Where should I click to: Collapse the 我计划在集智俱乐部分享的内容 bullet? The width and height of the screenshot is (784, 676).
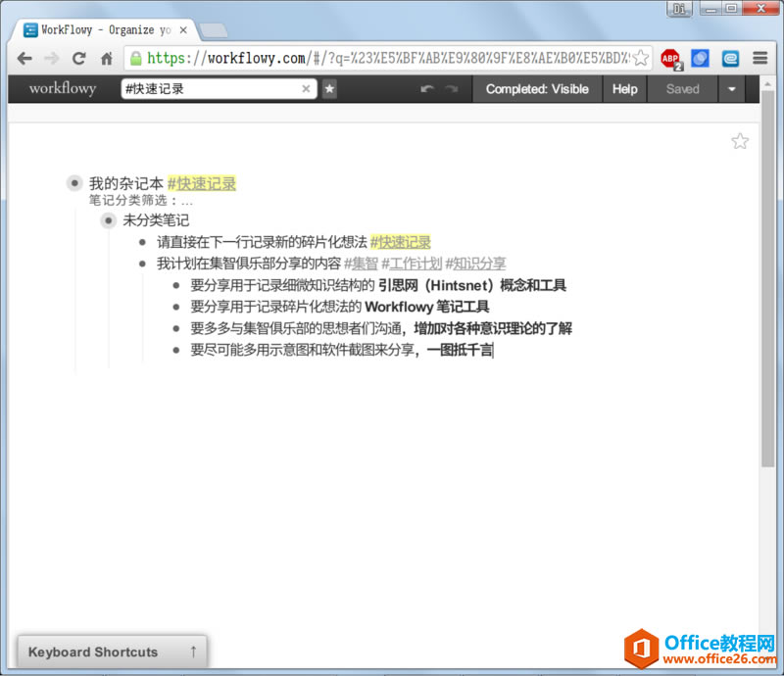pyautogui.click(x=142, y=264)
